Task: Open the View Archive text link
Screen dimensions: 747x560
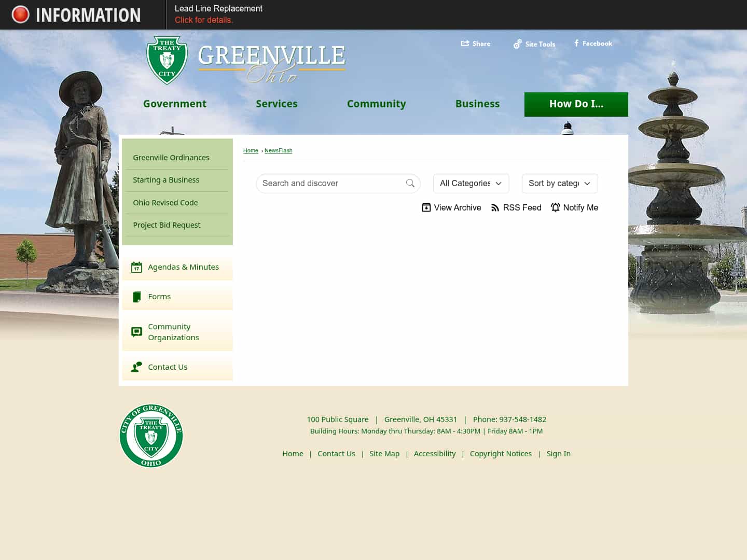Action: pyautogui.click(x=458, y=208)
